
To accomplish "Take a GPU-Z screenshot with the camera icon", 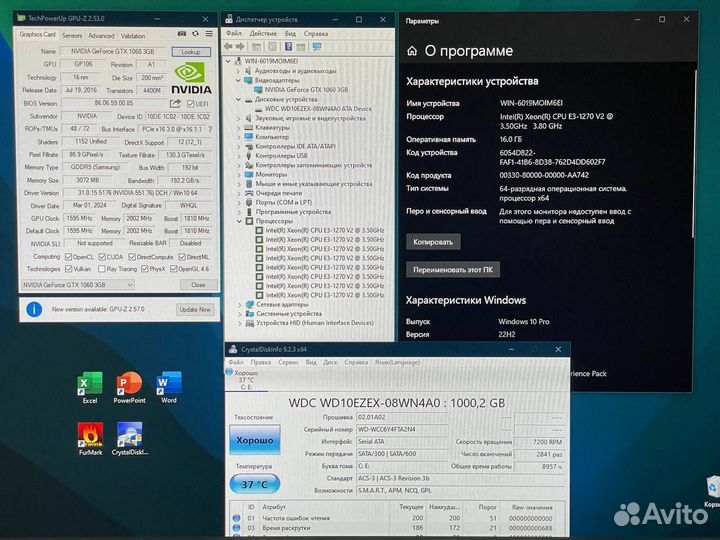I will point(182,34).
